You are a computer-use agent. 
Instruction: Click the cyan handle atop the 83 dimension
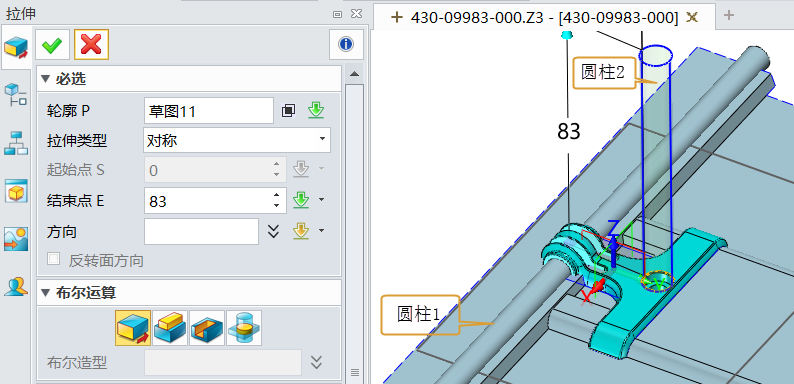(x=567, y=34)
